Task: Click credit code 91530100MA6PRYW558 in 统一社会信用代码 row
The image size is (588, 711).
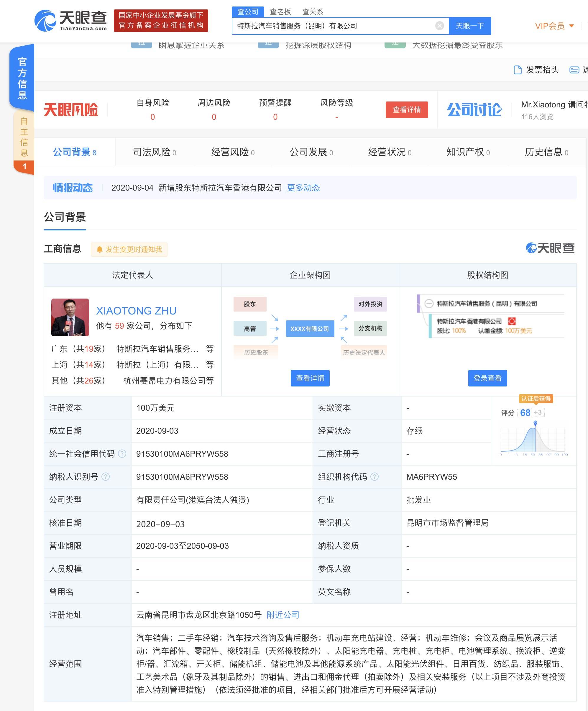Action: (182, 454)
